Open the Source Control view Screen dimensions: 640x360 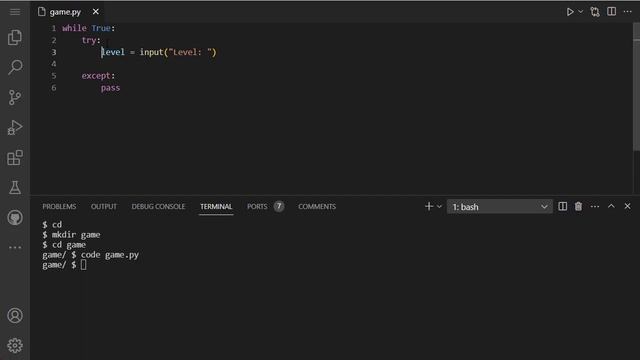pyautogui.click(x=15, y=97)
